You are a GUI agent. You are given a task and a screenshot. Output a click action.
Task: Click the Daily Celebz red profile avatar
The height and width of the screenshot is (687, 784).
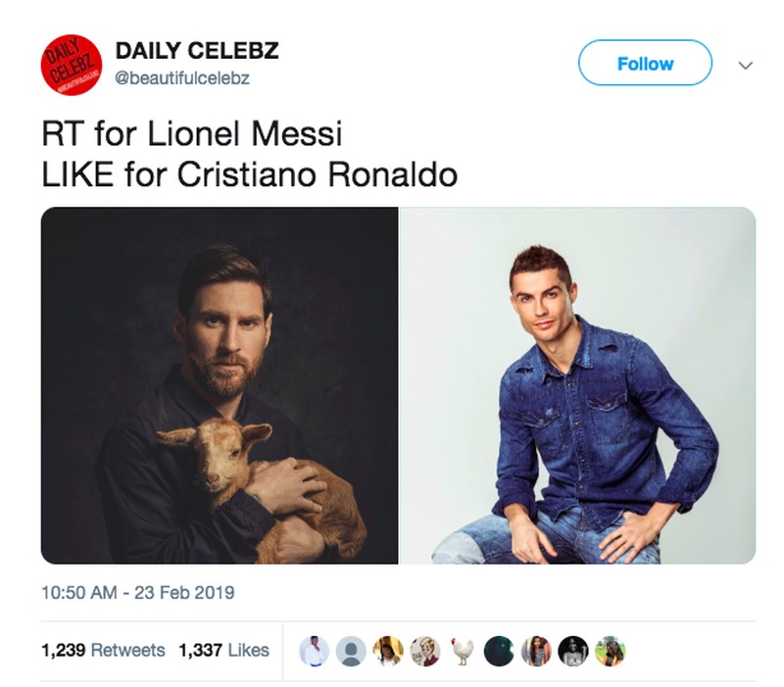[x=72, y=64]
